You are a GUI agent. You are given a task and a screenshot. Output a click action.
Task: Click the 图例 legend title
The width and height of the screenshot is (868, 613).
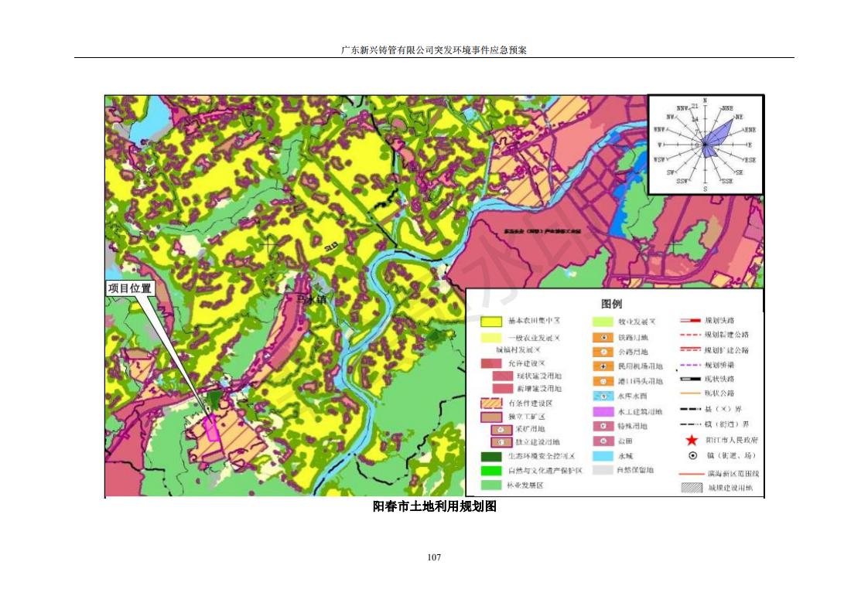click(x=611, y=304)
